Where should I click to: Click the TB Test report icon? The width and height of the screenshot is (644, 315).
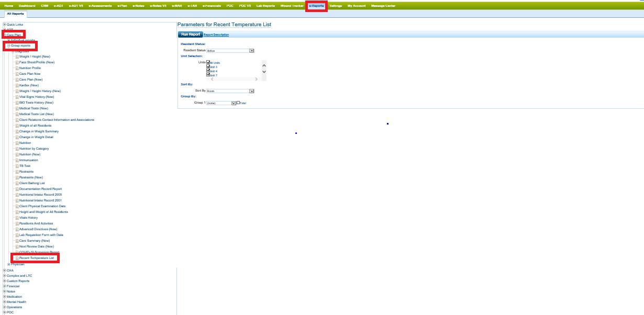[17, 166]
